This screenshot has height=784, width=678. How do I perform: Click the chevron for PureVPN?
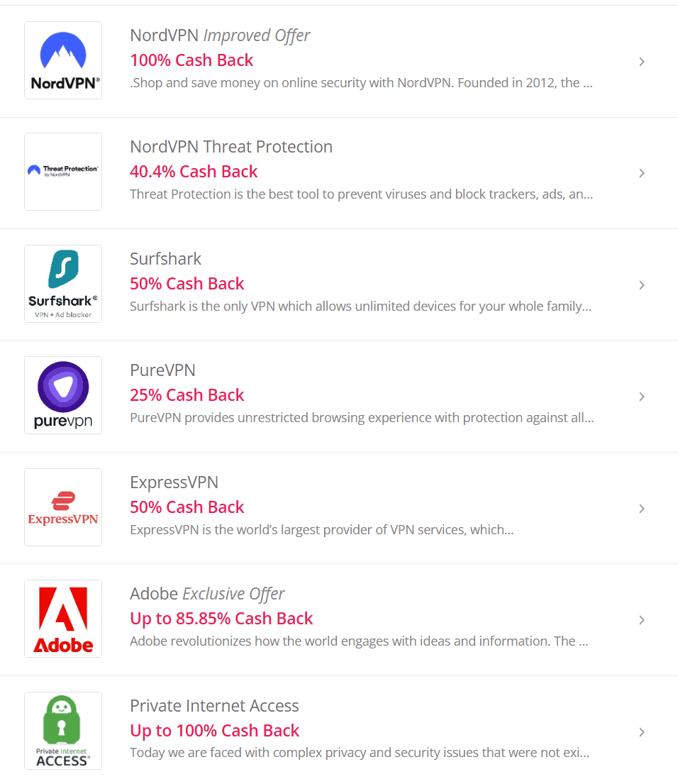pos(641,397)
